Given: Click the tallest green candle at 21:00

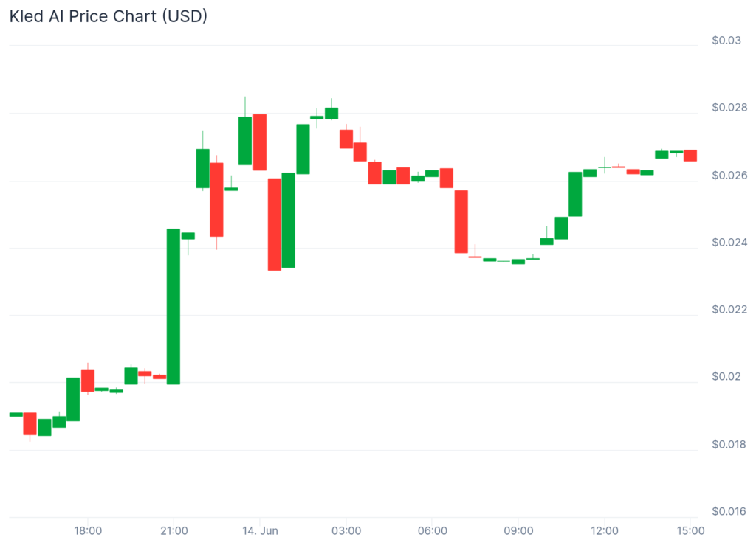Looking at the screenshot, I should pos(173,306).
